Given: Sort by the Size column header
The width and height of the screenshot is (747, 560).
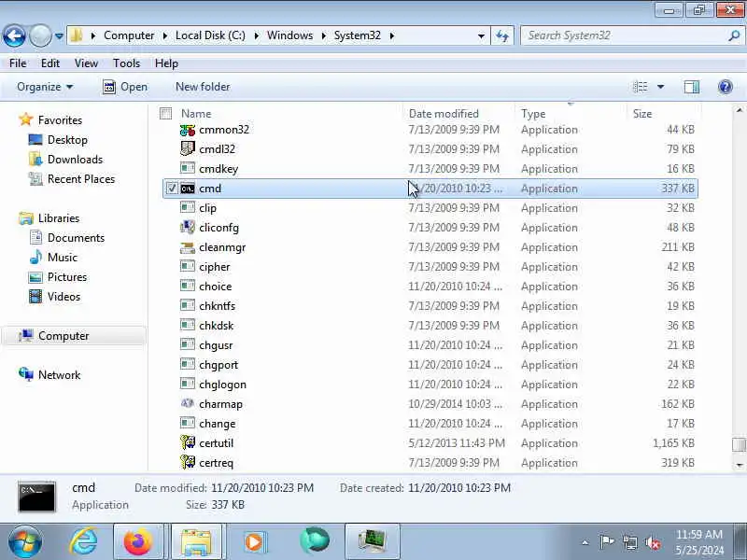Looking at the screenshot, I should (x=642, y=113).
